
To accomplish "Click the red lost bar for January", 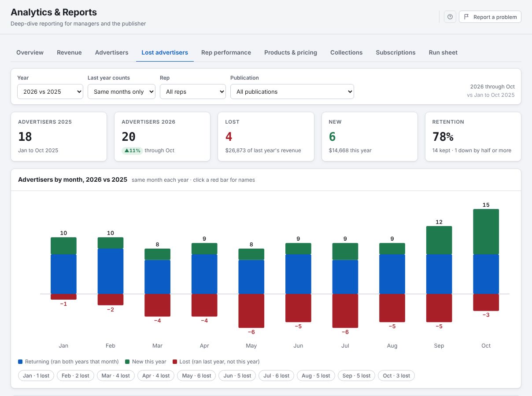I will coord(63,297).
